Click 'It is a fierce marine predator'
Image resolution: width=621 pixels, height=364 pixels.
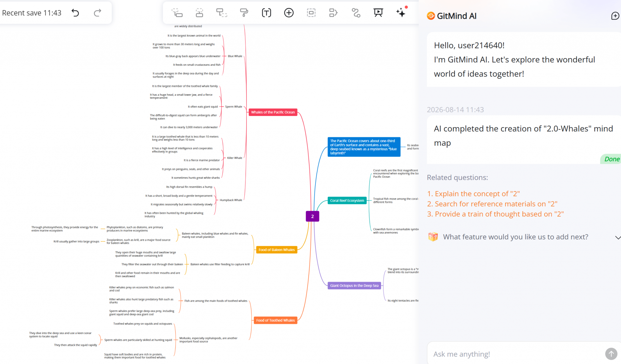202,160
